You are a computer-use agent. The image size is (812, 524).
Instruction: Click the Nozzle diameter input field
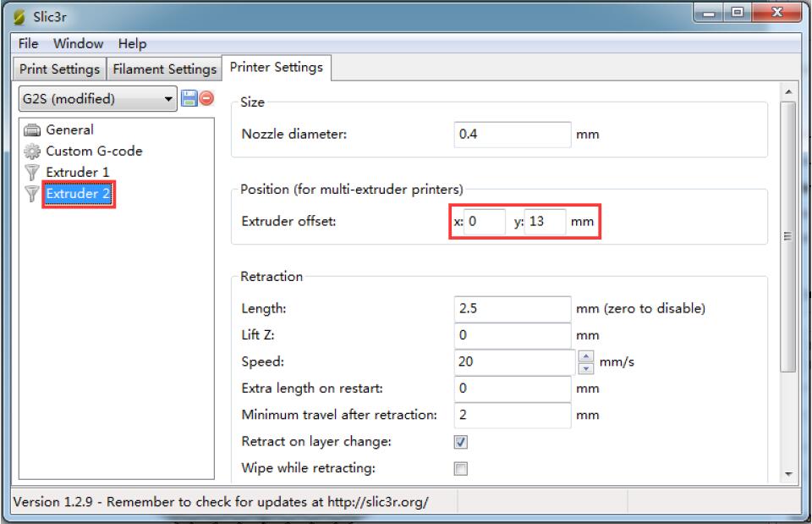(513, 135)
